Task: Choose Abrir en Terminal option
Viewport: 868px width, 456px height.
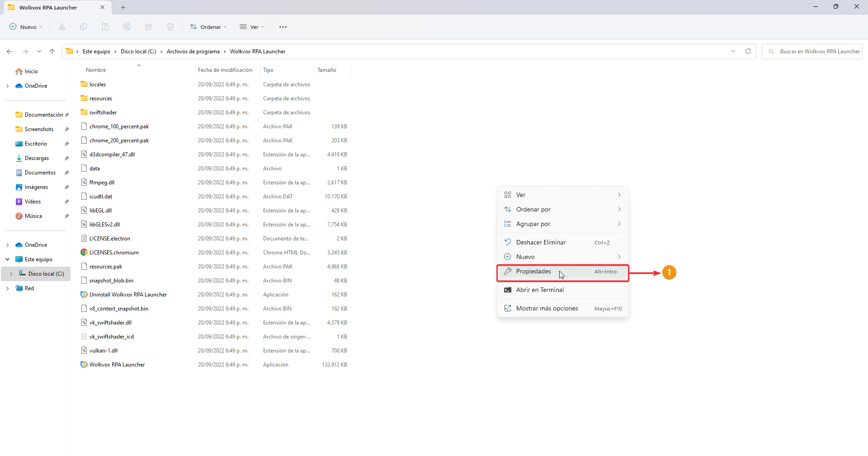Action: click(x=563, y=290)
